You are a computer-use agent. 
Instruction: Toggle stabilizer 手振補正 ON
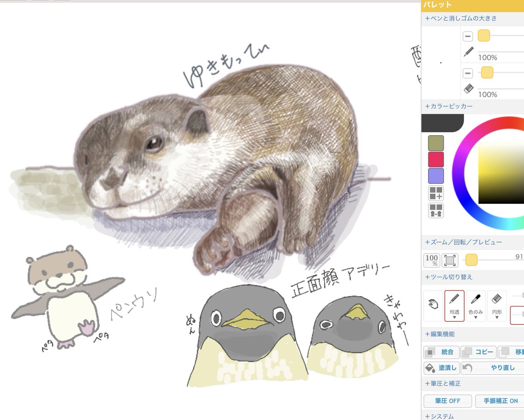[x=499, y=401]
